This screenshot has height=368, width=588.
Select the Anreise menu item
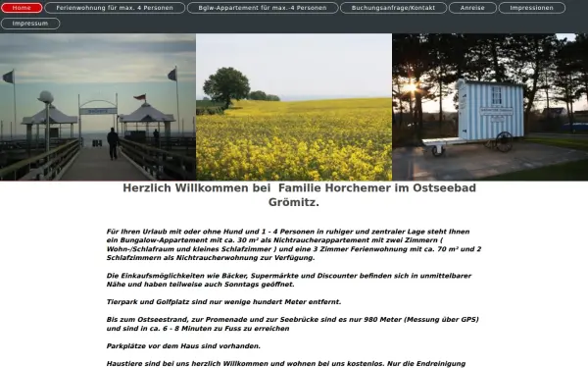point(472,8)
